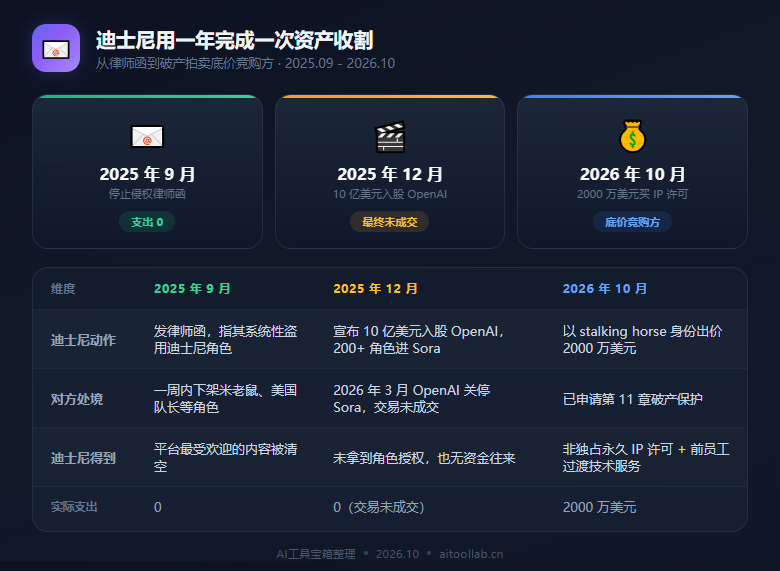The image size is (780, 571).
Task: Click the 0 value under 2025 年 9 月 in 实际支出 row
Action: pyautogui.click(x=158, y=507)
